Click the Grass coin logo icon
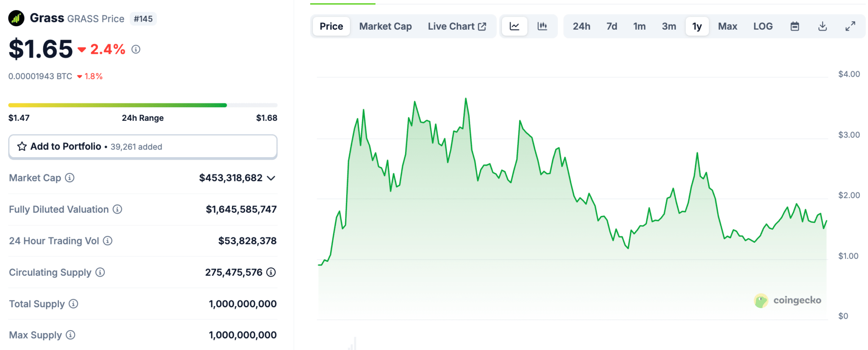The width and height of the screenshot is (868, 350). pyautogui.click(x=16, y=18)
